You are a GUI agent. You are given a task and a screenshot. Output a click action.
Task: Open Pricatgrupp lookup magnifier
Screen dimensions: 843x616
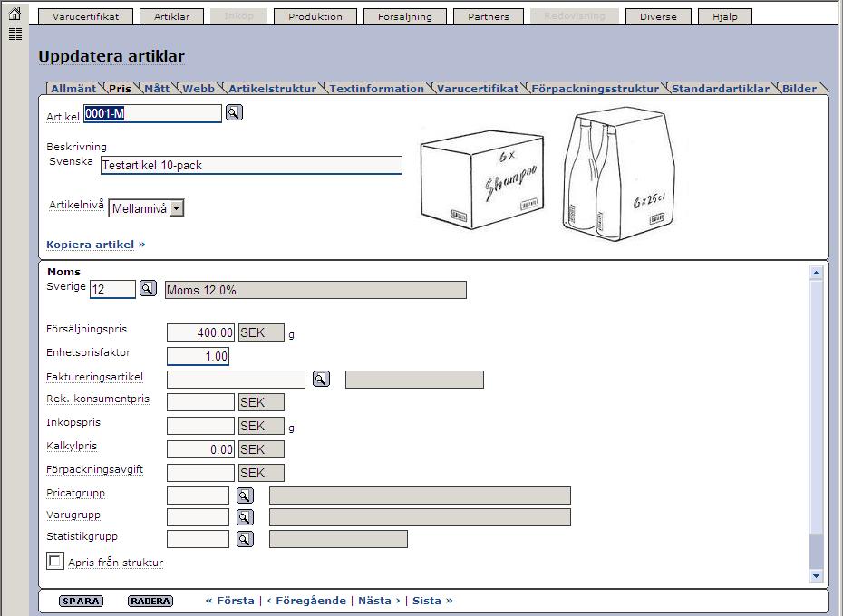245,495
